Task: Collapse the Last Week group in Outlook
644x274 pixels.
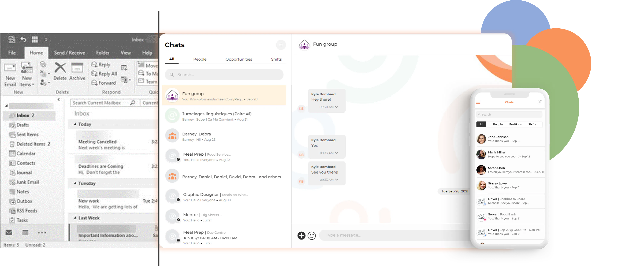Action: tap(75, 218)
